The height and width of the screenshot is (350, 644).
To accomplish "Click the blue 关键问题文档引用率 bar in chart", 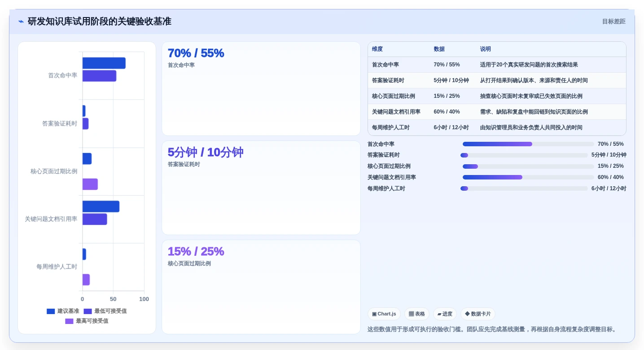I will (101, 206).
